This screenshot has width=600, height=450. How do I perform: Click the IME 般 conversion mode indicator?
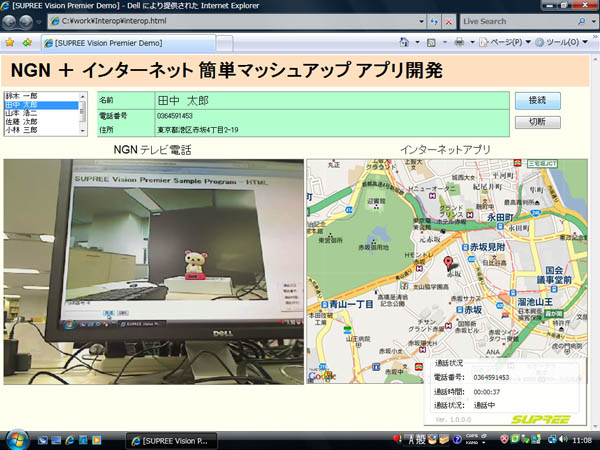tap(421, 440)
